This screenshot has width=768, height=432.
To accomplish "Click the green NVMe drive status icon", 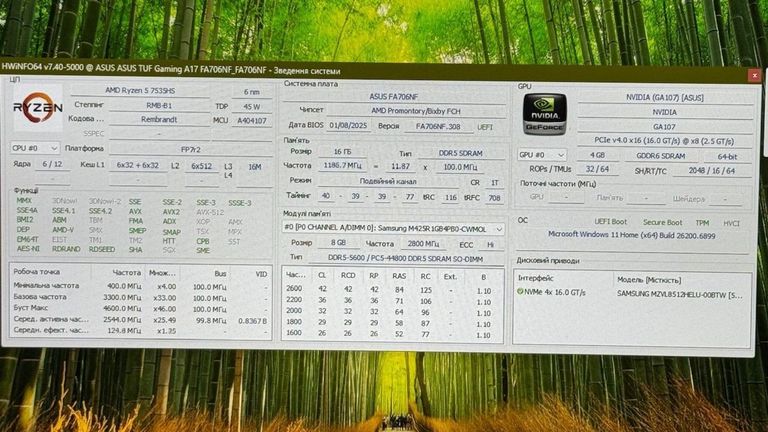I will [x=521, y=291].
